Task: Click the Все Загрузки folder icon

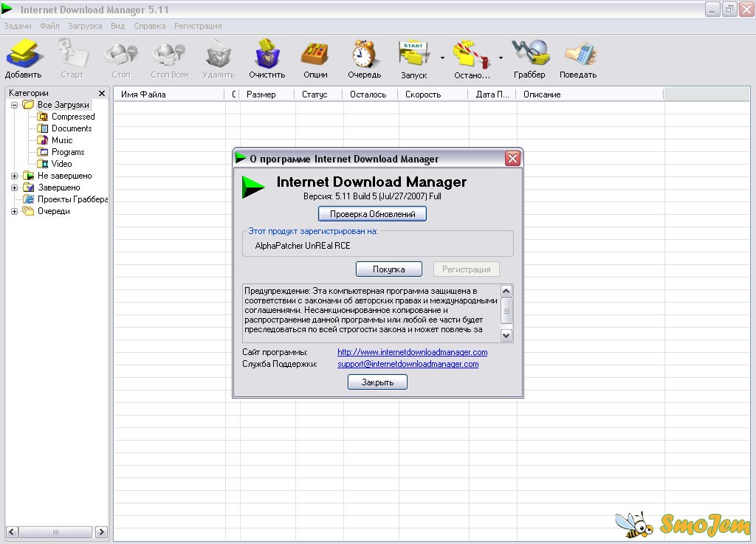Action: click(29, 105)
